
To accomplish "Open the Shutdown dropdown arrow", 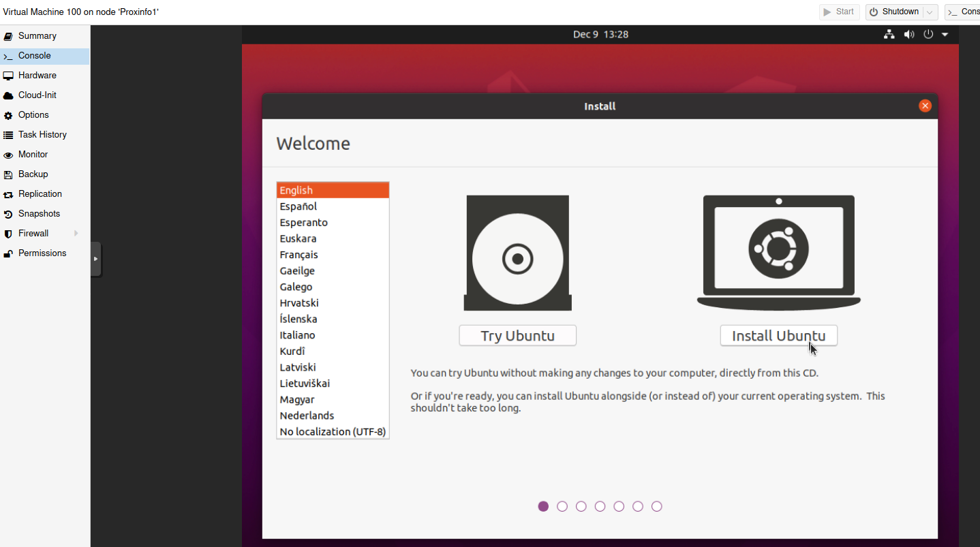I will coord(930,12).
